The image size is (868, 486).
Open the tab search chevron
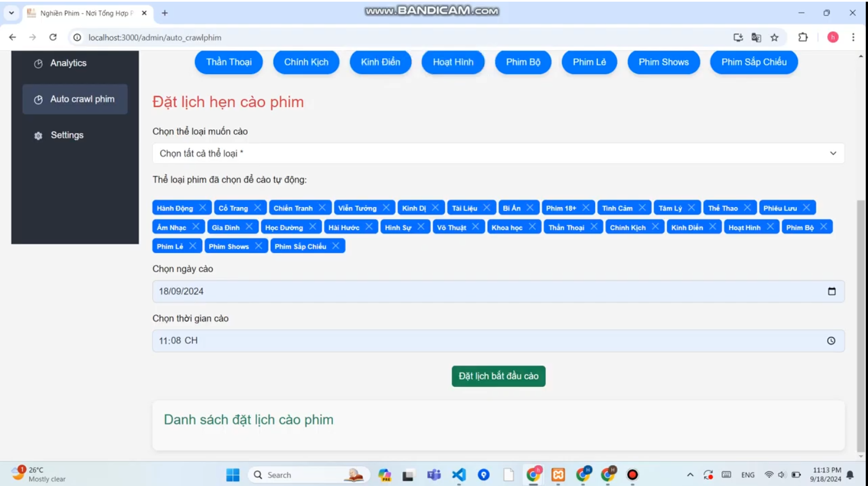[11, 12]
